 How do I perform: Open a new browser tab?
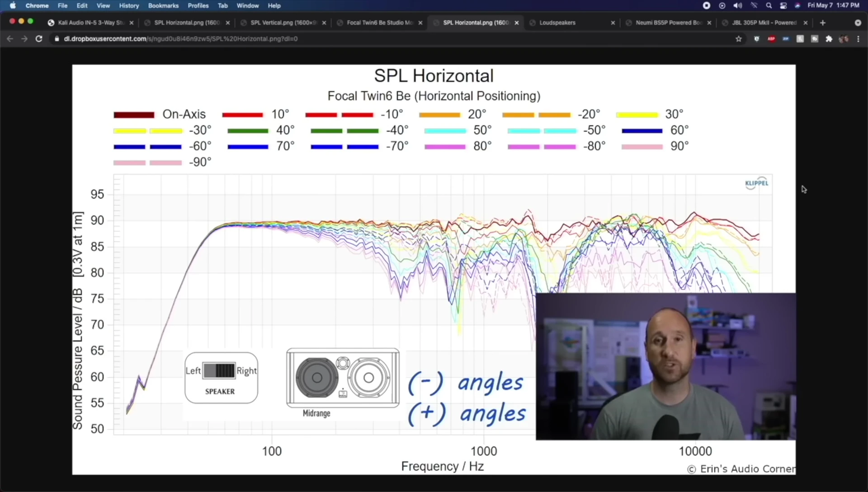point(823,23)
